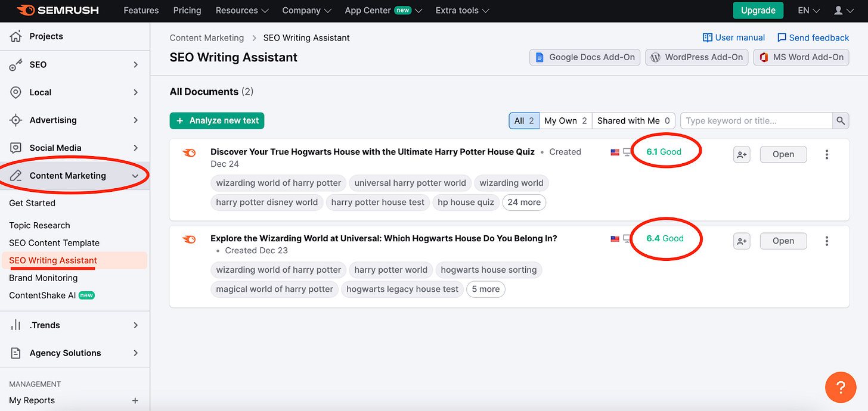The height and width of the screenshot is (411, 868).
Task: Click the Projects home icon
Action: [16, 36]
